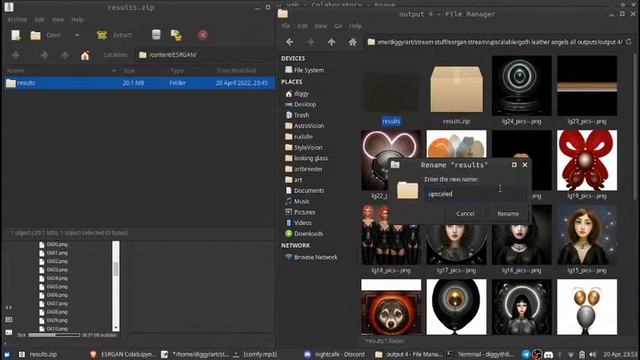
Task: Reload the folder via the refresh icon
Action: [x=629, y=42]
